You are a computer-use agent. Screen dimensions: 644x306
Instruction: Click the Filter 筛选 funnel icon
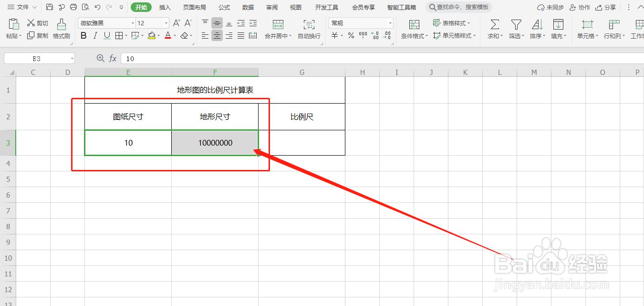coord(516,24)
